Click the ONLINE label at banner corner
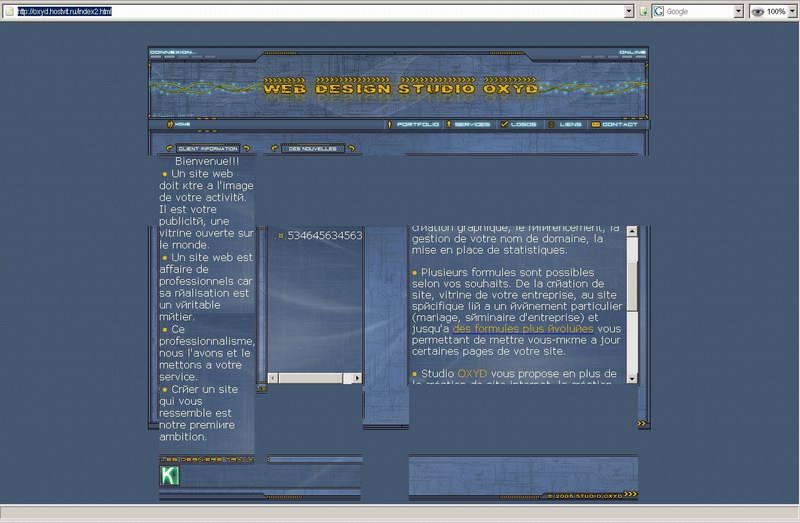 633,52
